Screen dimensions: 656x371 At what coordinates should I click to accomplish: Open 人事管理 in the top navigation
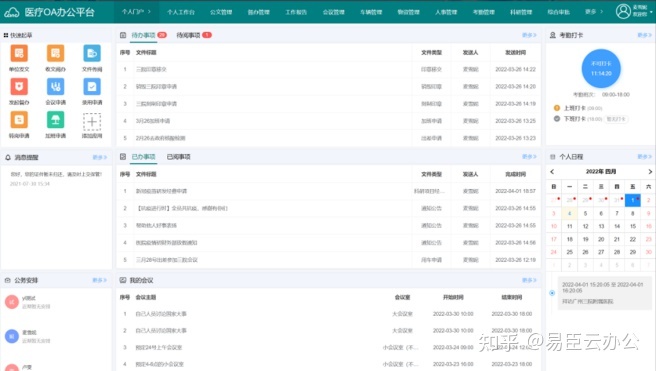(x=446, y=12)
